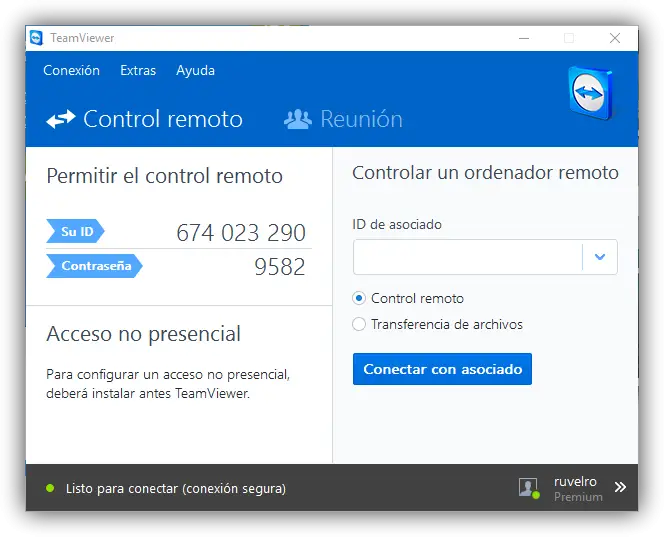The width and height of the screenshot is (664, 537).
Task: Click the Conectar con asociado button
Action: pos(442,369)
